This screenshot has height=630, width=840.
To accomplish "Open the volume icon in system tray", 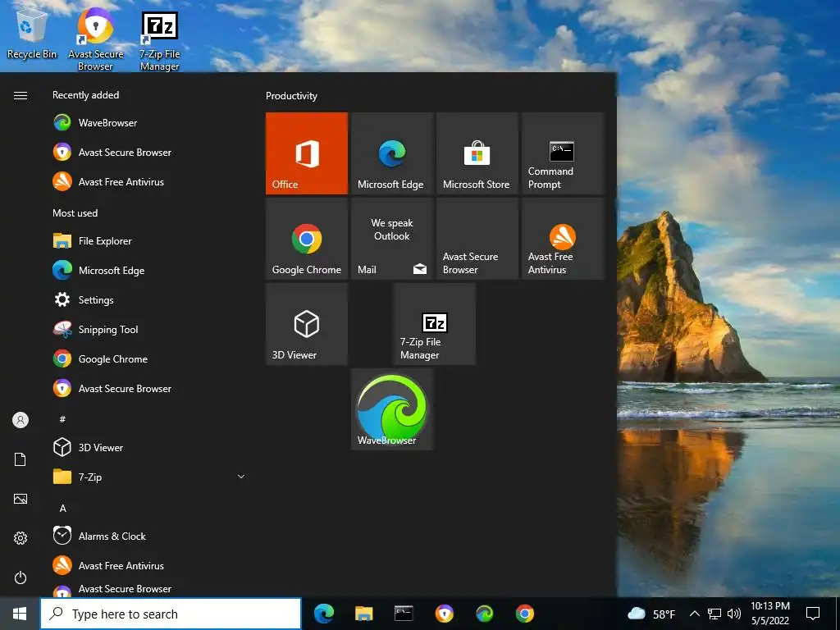I will pyautogui.click(x=734, y=614).
